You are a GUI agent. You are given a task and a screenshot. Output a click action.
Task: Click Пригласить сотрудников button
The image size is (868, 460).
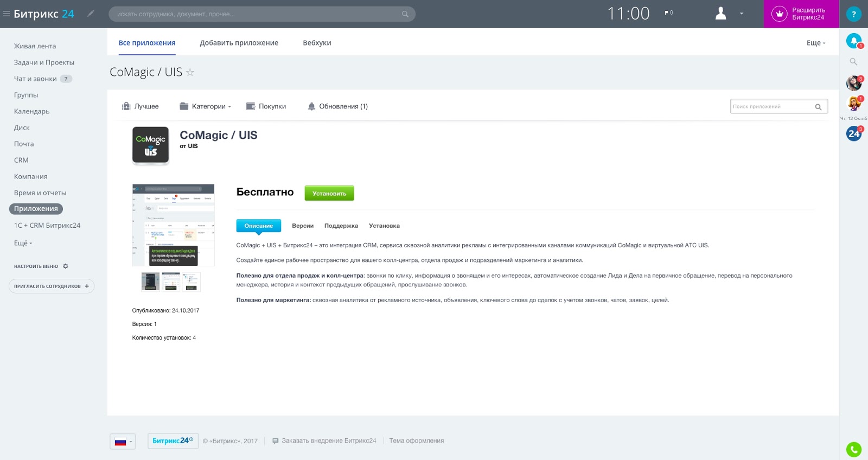(52, 286)
